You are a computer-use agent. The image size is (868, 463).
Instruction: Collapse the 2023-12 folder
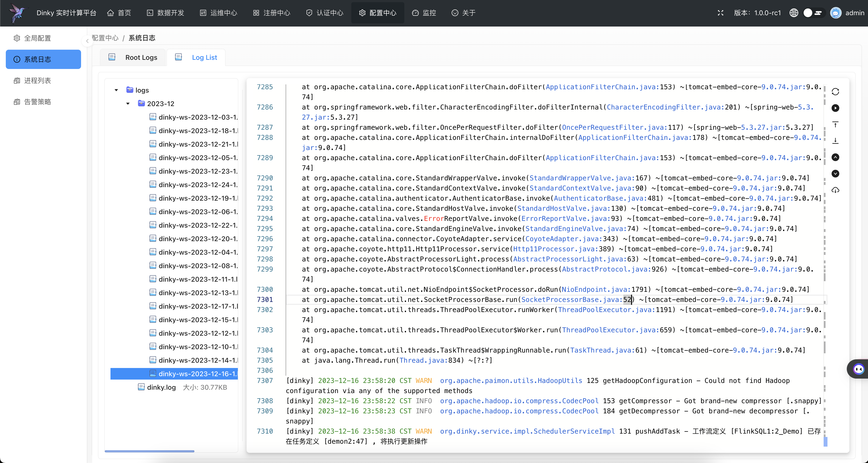point(128,103)
